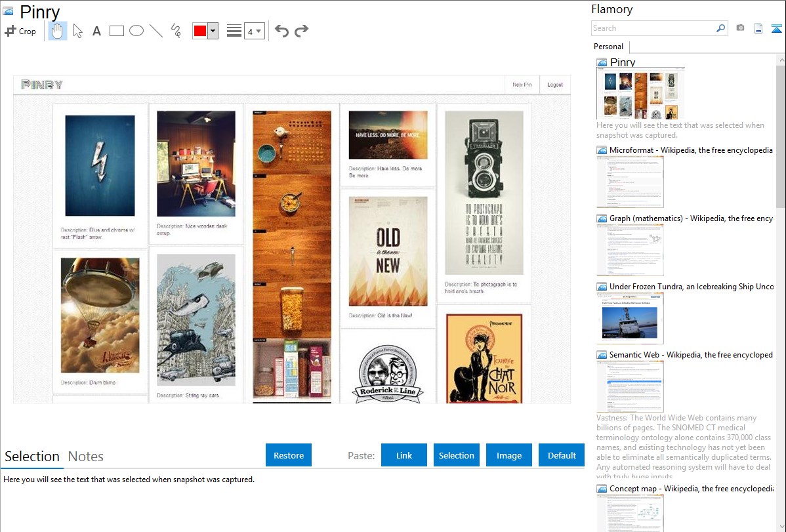Open the Personal tab
Image resolution: width=786 pixels, height=532 pixels.
coord(609,46)
